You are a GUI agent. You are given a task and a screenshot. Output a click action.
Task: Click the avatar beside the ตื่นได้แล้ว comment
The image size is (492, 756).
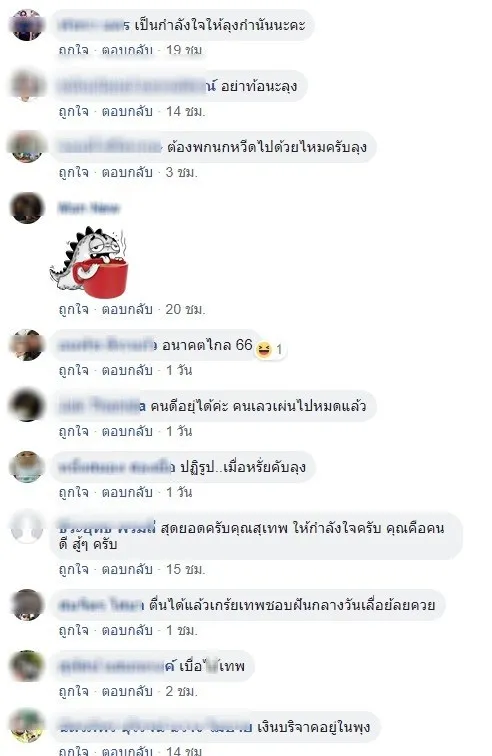coord(27,605)
